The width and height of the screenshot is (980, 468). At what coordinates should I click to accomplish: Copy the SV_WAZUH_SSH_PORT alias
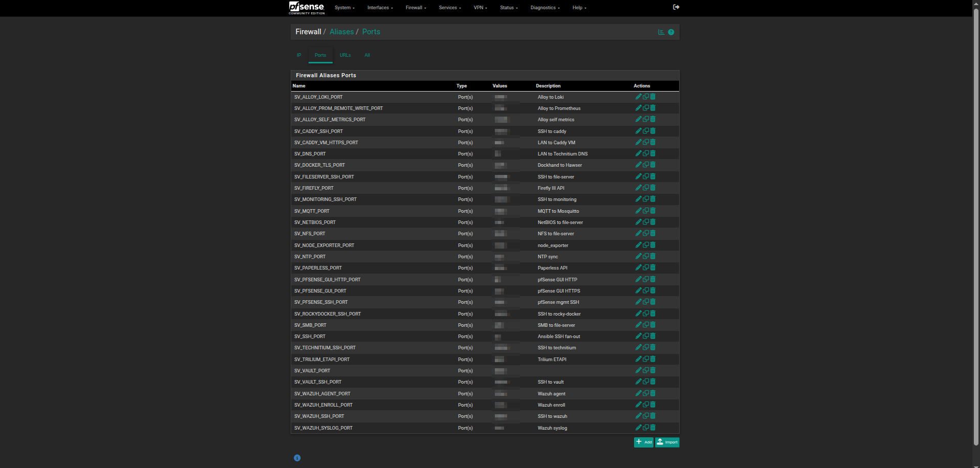pyautogui.click(x=646, y=416)
